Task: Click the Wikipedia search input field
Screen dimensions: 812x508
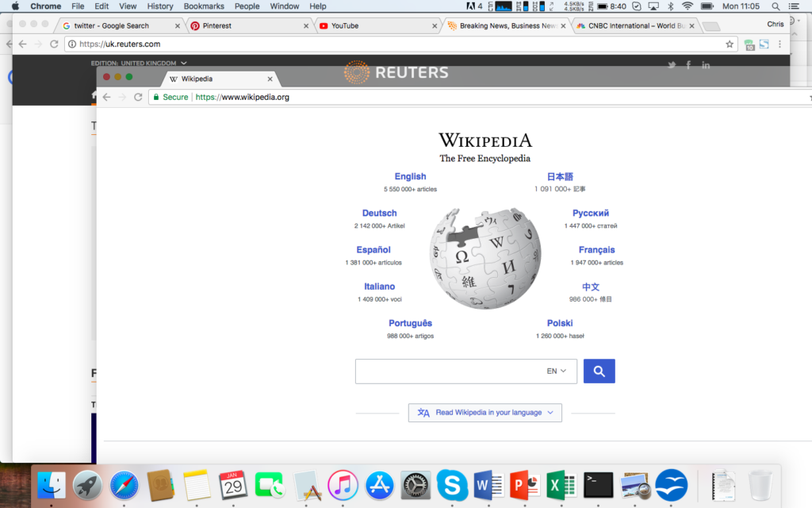Action: click(x=448, y=371)
